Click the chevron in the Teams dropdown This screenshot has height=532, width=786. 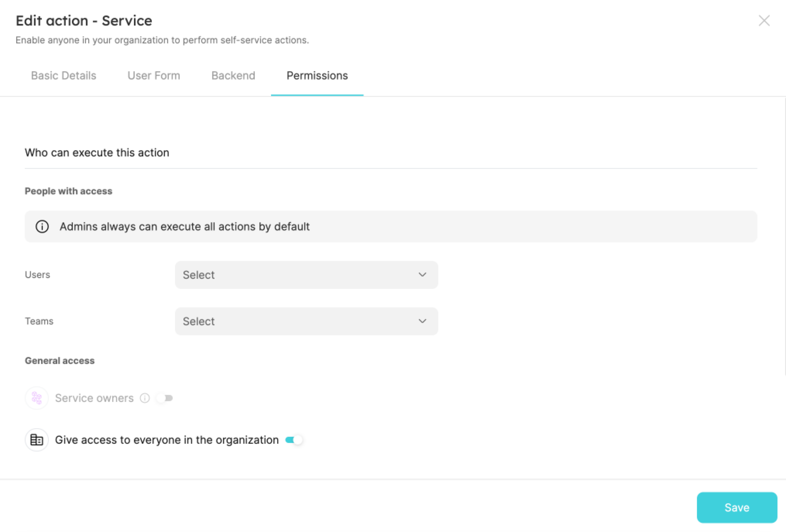pos(422,321)
